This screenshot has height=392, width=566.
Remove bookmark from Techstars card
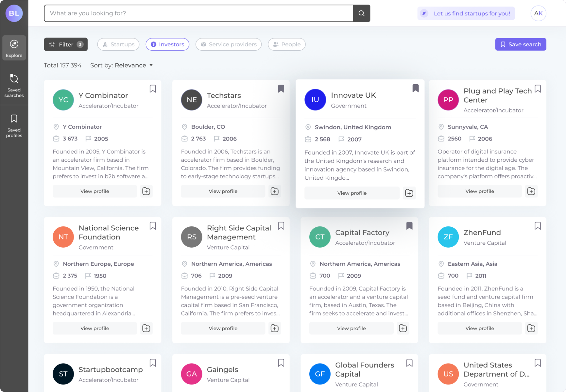(281, 89)
